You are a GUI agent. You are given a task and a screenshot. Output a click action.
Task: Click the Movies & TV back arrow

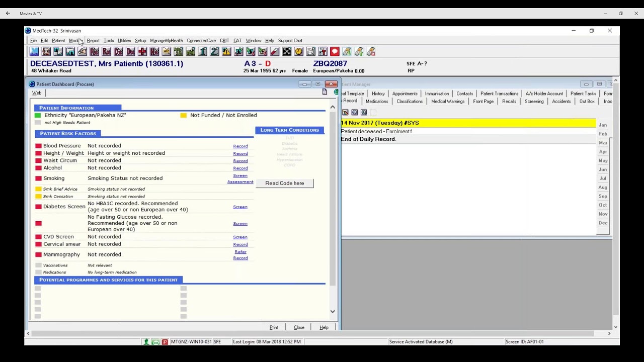(8, 14)
